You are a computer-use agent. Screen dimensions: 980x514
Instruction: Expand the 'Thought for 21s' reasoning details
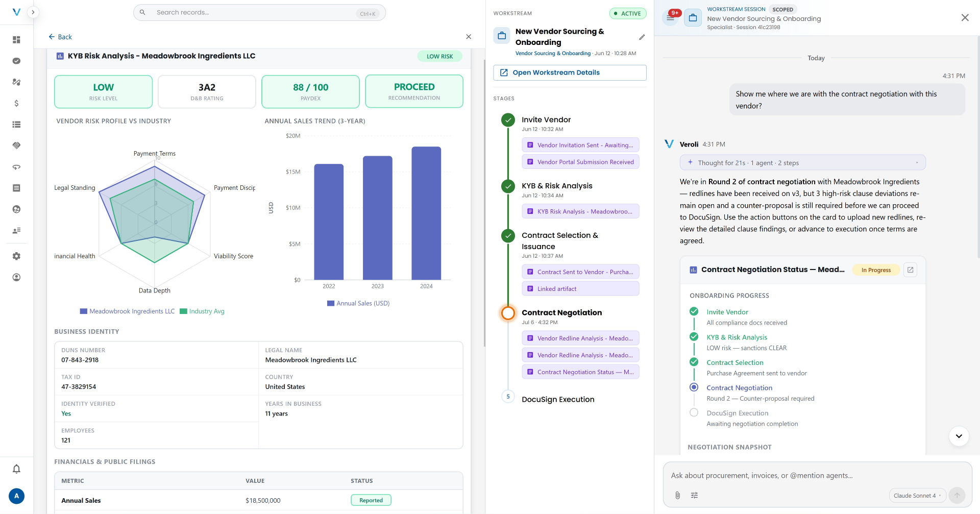(x=802, y=163)
